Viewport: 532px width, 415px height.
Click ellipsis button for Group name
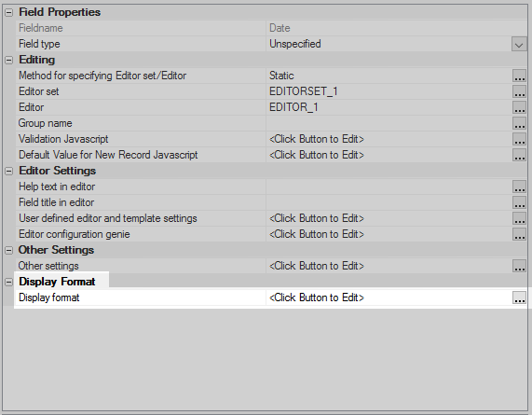pos(519,123)
